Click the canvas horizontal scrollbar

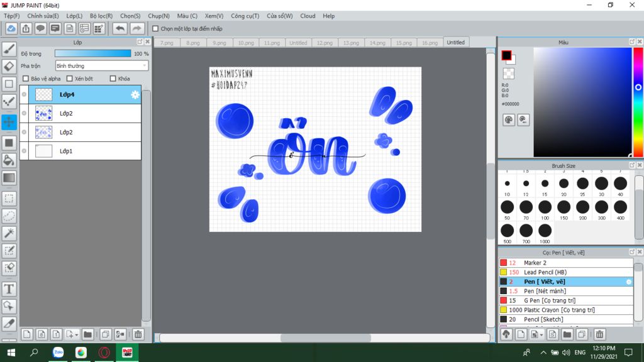pyautogui.click(x=325, y=337)
